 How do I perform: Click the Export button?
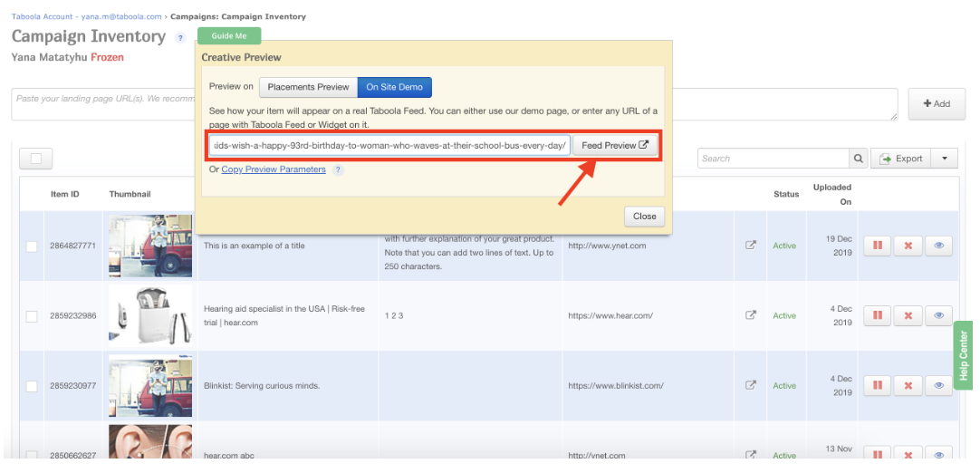[x=900, y=159]
